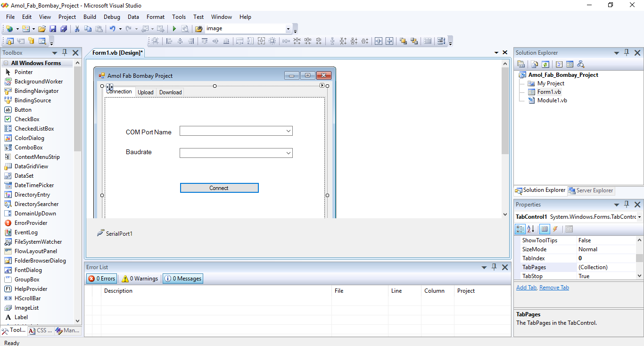Undo the last action
Screen dimensions: 644x346
click(x=112, y=29)
